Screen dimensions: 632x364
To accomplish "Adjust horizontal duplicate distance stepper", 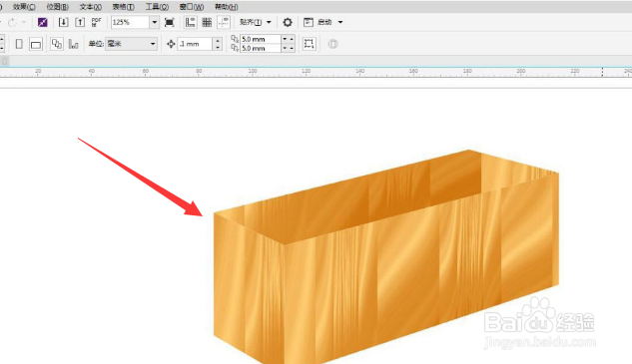I will point(288,39).
